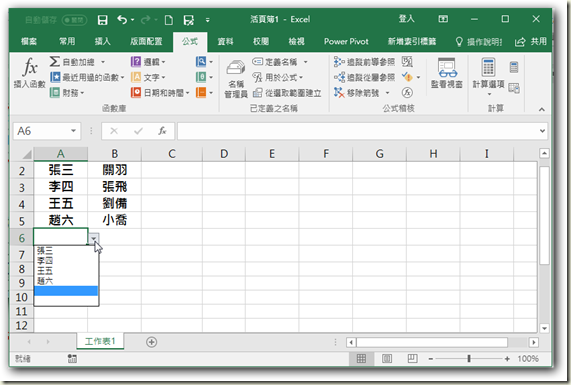
Task: Open the Data tab
Action: coord(225,42)
